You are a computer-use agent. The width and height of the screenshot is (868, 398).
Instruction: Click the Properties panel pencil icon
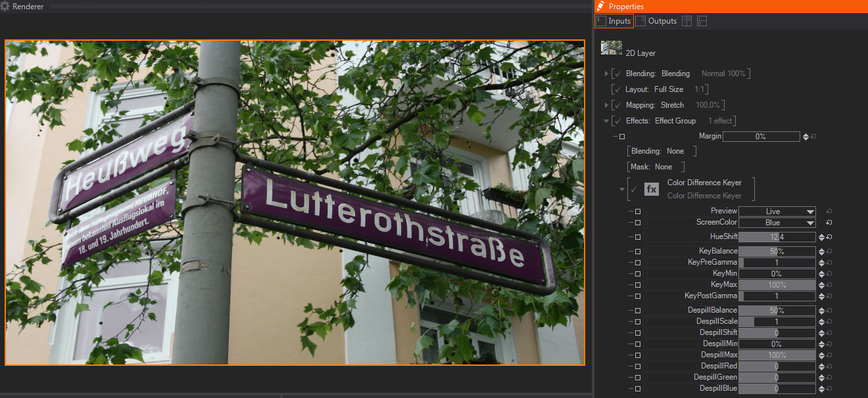tap(600, 7)
